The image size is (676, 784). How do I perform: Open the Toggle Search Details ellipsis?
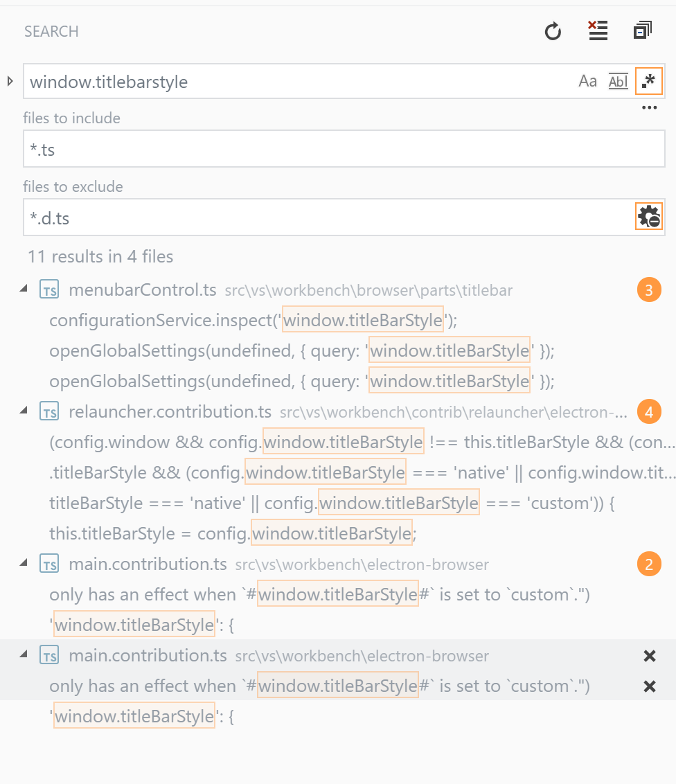click(649, 107)
